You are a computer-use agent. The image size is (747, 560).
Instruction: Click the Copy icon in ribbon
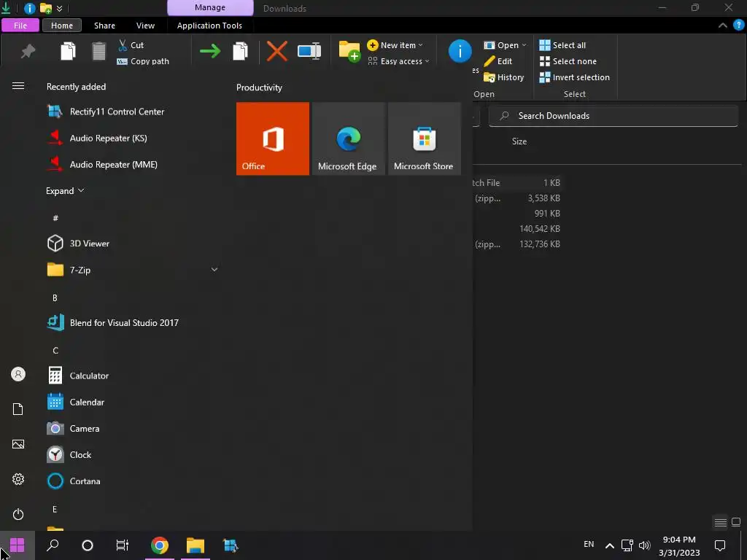(68, 51)
